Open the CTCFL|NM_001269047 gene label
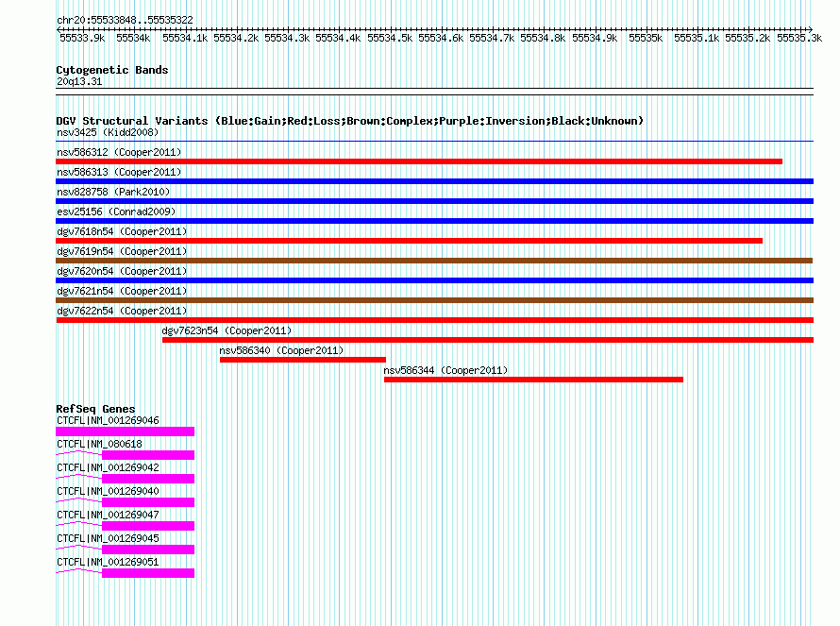This screenshot has width=840, height=626. (108, 515)
